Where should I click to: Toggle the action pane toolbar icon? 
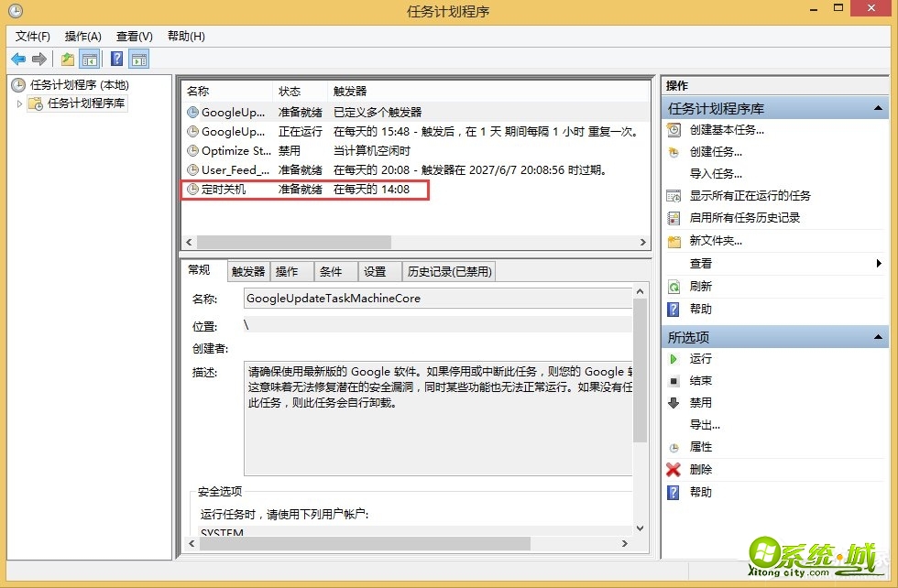[137, 58]
